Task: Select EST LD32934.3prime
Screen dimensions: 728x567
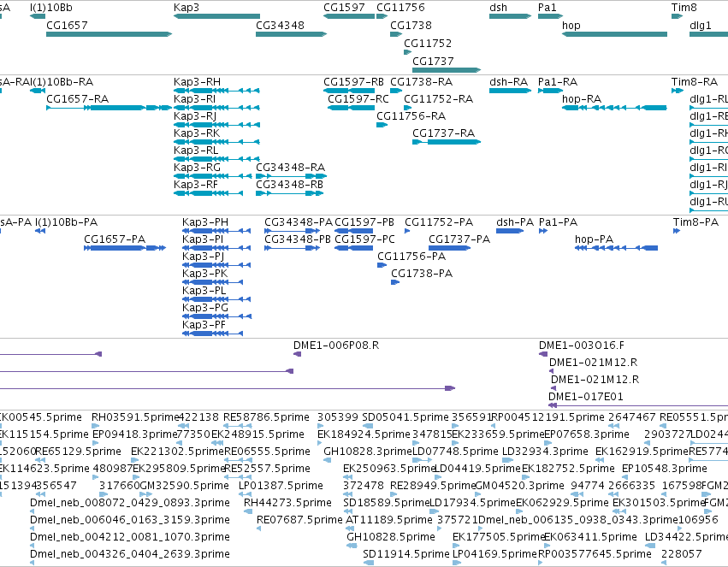Action: pyautogui.click(x=546, y=452)
